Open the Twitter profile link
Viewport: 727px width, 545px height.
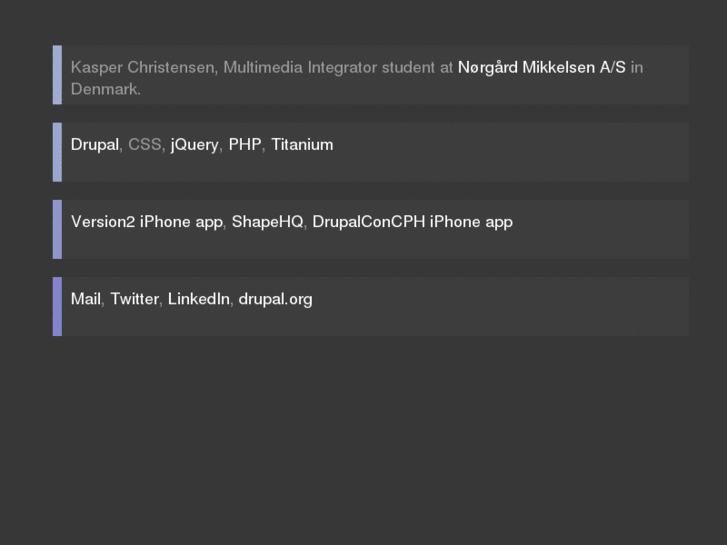[x=134, y=299]
